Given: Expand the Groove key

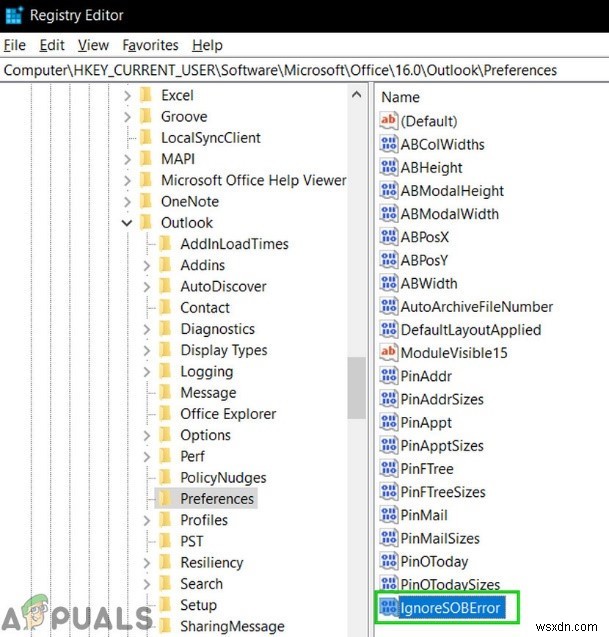Looking at the screenshot, I should click(127, 117).
